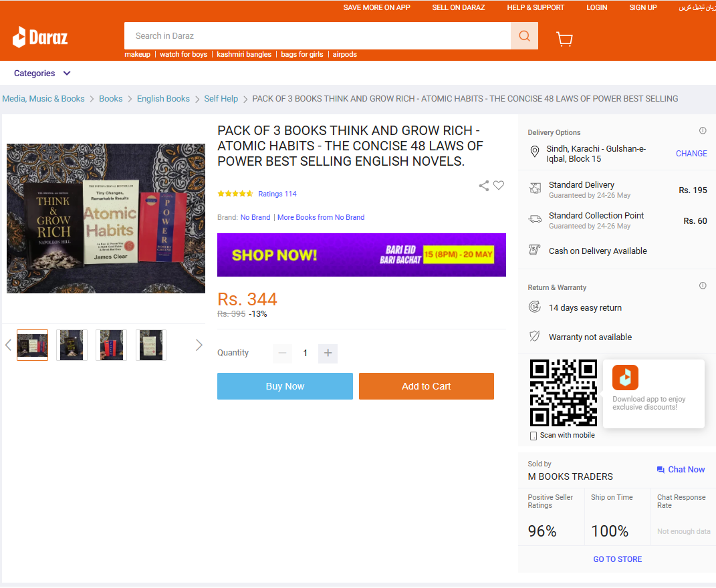
Task: Open More Books from No Brand
Action: point(321,217)
